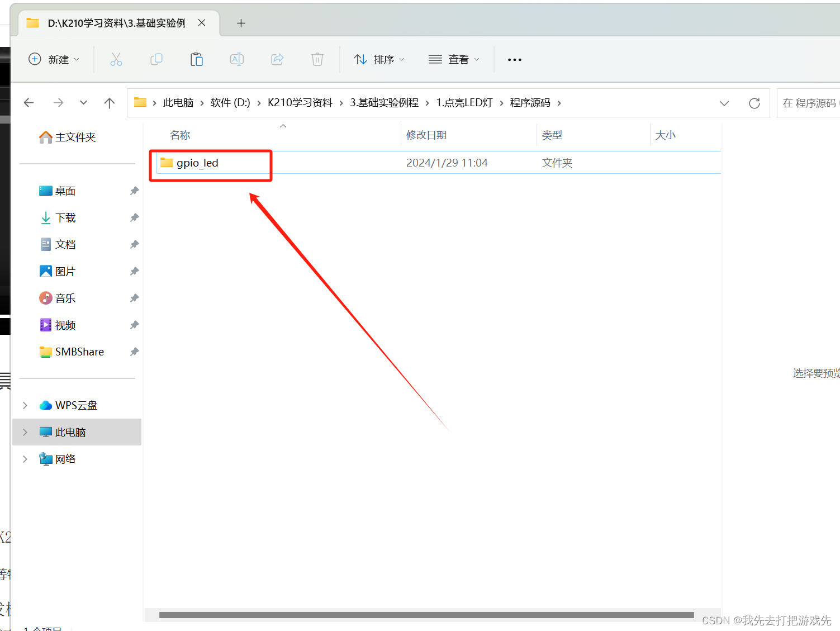Click 此电脑 in the breadcrumb path
Screen dimensions: 840x631
click(178, 103)
